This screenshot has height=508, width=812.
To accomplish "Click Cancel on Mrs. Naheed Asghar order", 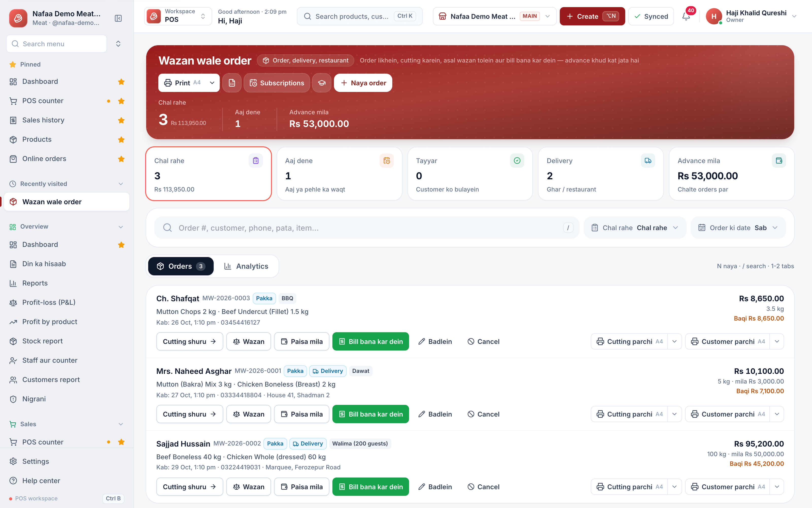I will tap(483, 414).
